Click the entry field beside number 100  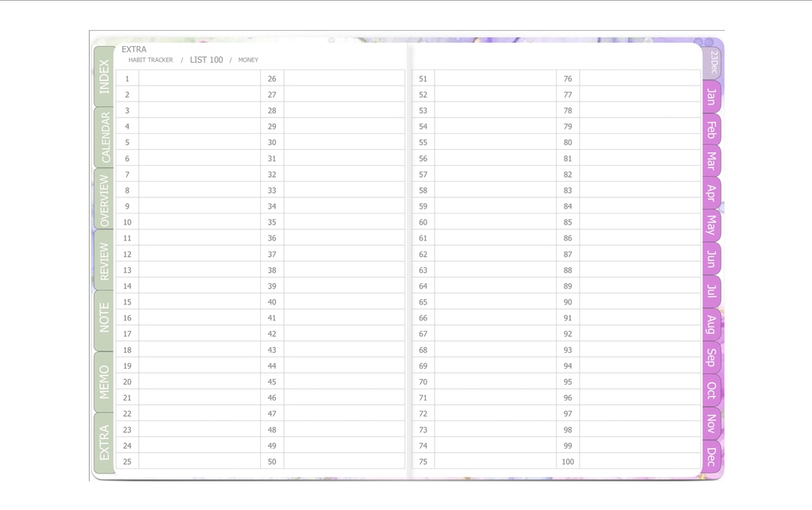[638, 461]
